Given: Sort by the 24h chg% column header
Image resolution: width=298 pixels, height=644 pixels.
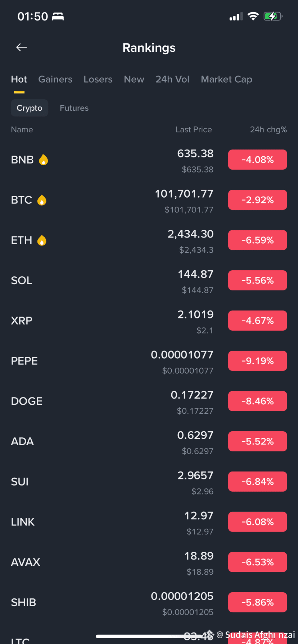Looking at the screenshot, I should coord(268,129).
